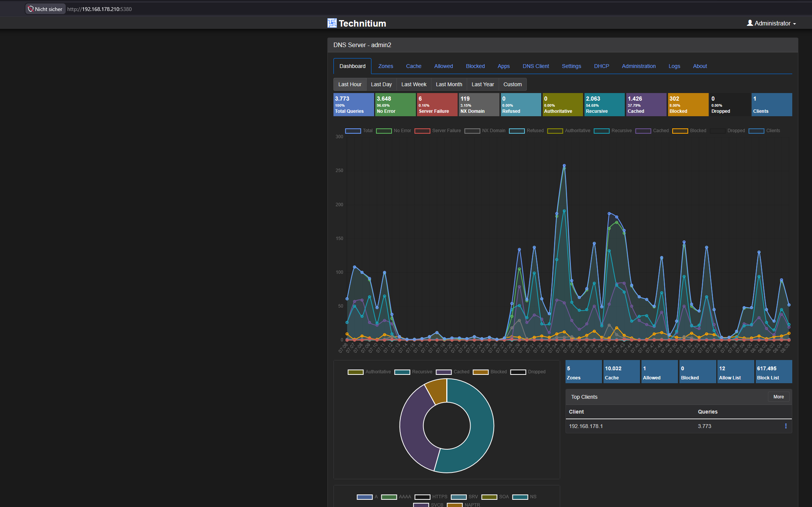This screenshot has width=812, height=507.
Task: Switch to the Zones tab
Action: point(385,66)
